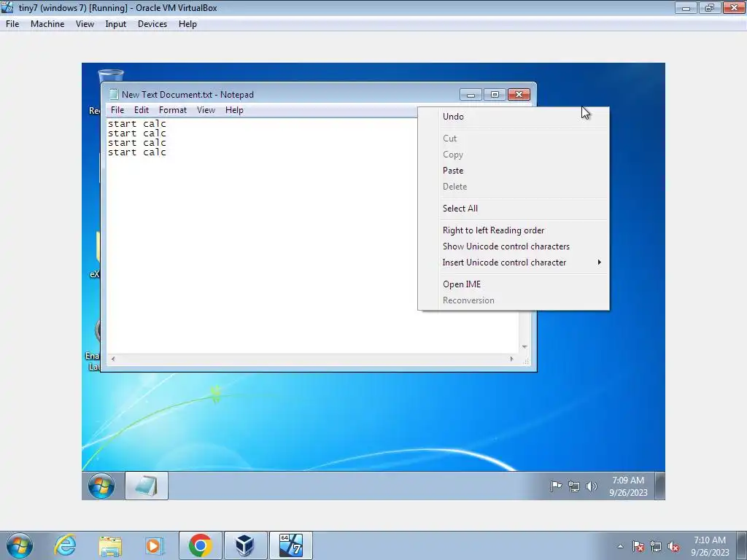
Task: Click Notepad horizontal scrollbar left arrow
Action: click(x=113, y=359)
